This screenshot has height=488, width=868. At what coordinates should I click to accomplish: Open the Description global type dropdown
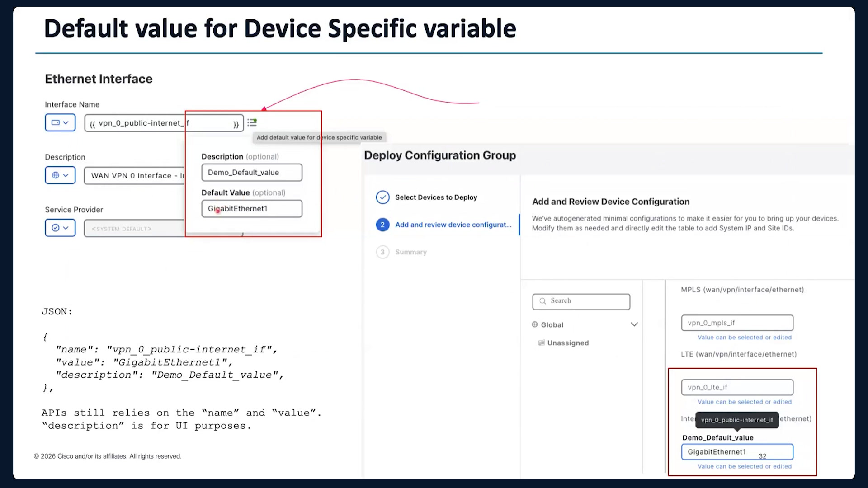point(60,175)
